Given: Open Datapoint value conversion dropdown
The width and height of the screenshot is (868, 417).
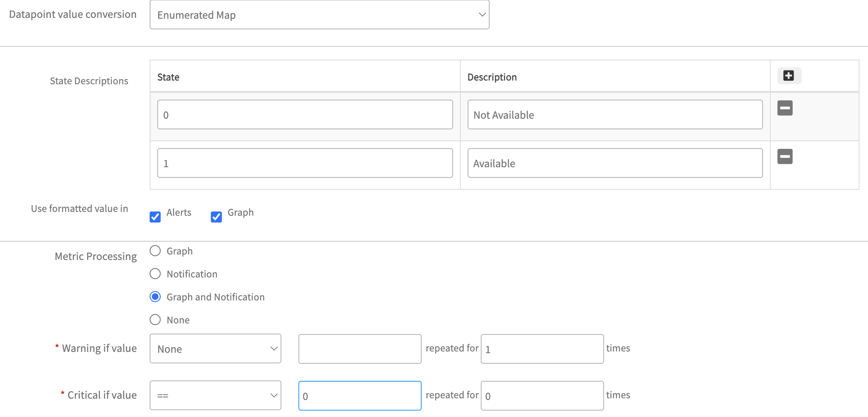Looking at the screenshot, I should (x=319, y=15).
